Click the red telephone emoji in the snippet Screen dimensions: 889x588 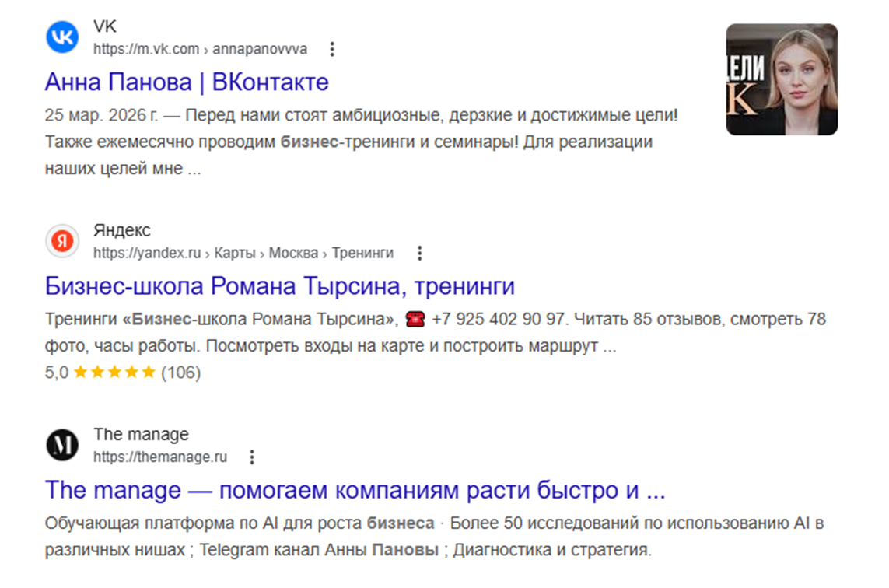click(x=415, y=319)
